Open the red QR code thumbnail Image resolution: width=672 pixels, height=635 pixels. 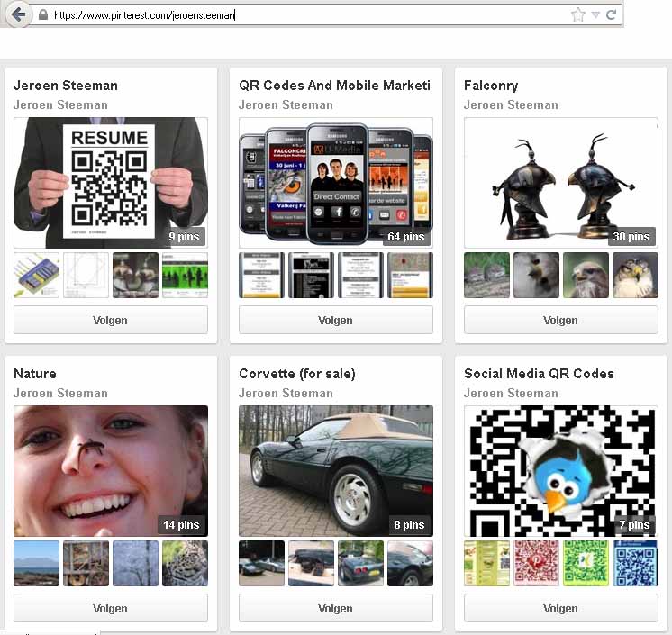coord(536,563)
